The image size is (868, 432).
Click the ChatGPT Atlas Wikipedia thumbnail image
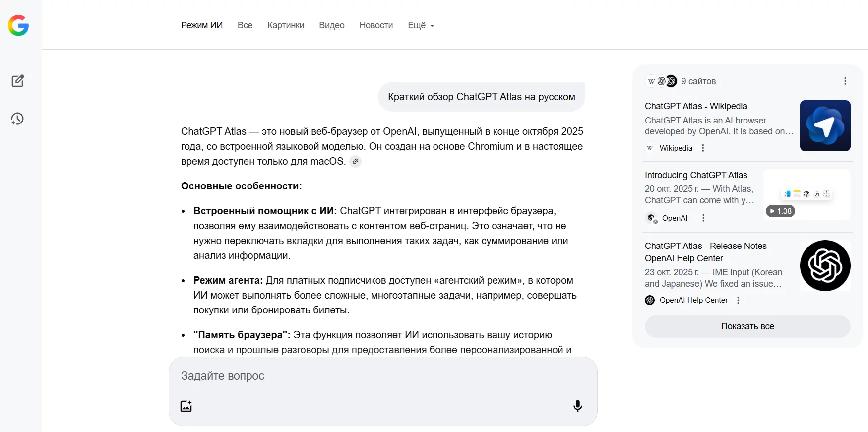click(825, 125)
